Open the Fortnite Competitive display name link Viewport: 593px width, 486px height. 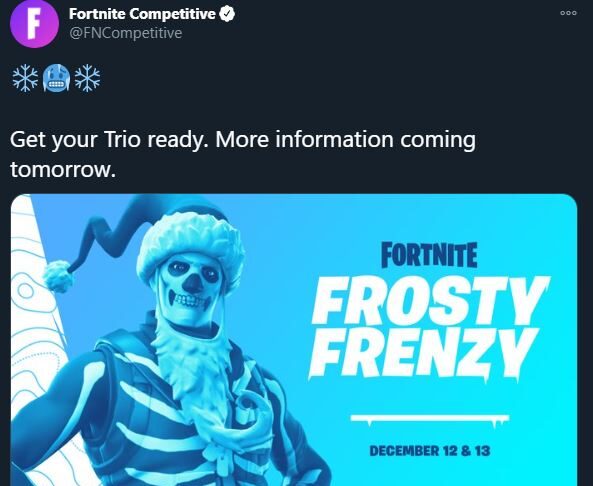coord(142,14)
